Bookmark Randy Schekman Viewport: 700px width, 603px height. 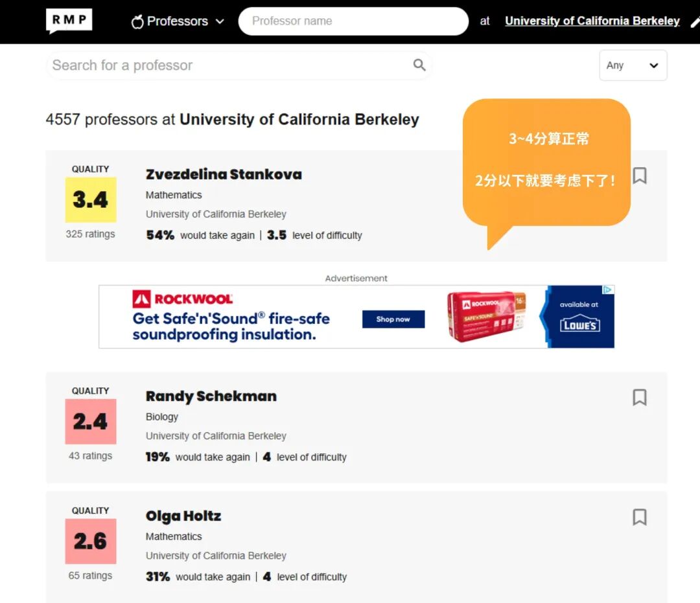click(x=640, y=397)
